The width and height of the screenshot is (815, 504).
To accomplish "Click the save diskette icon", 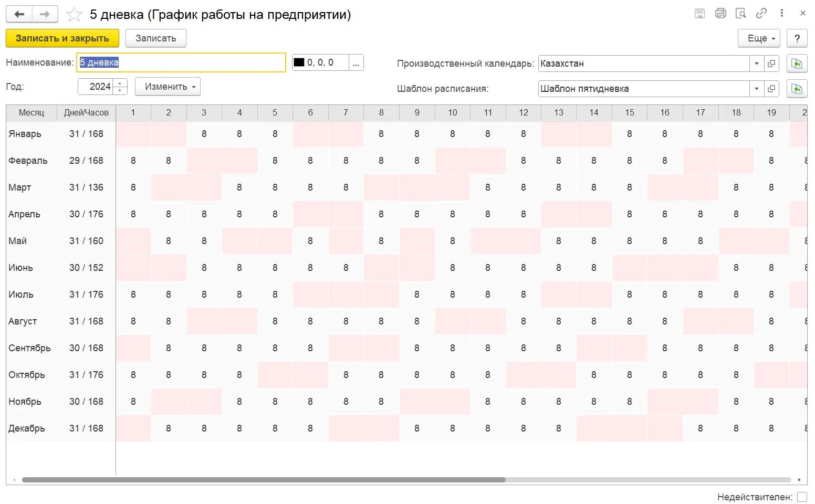I will pos(699,14).
